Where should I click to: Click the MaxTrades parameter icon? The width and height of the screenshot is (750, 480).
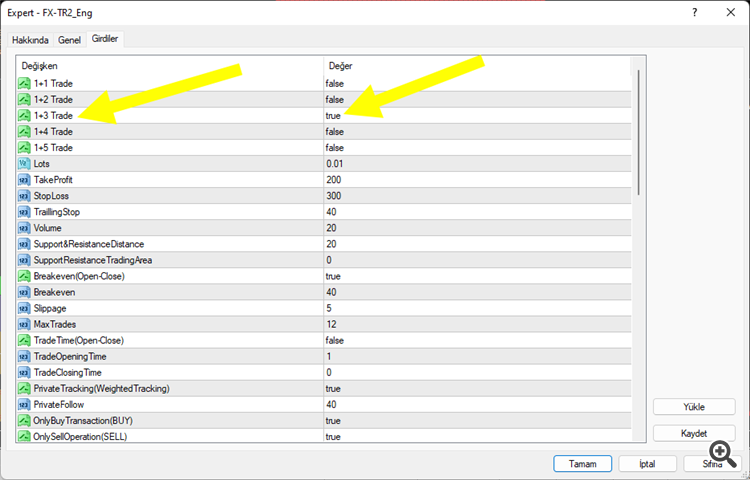tap(24, 324)
